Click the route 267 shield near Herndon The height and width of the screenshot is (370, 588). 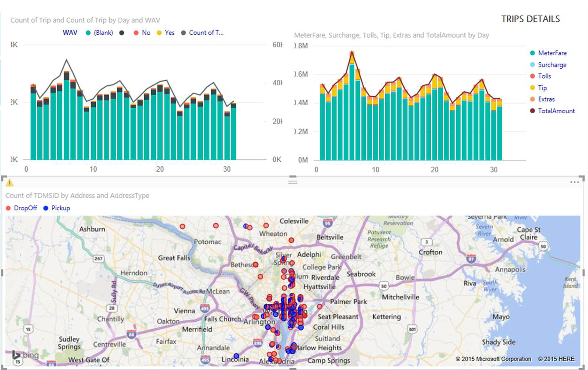tap(99, 259)
